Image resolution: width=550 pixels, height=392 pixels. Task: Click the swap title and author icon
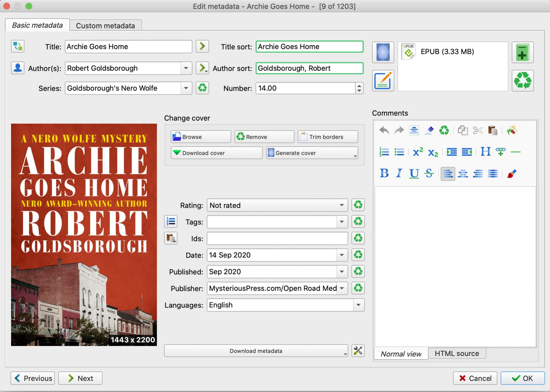pyautogui.click(x=18, y=46)
